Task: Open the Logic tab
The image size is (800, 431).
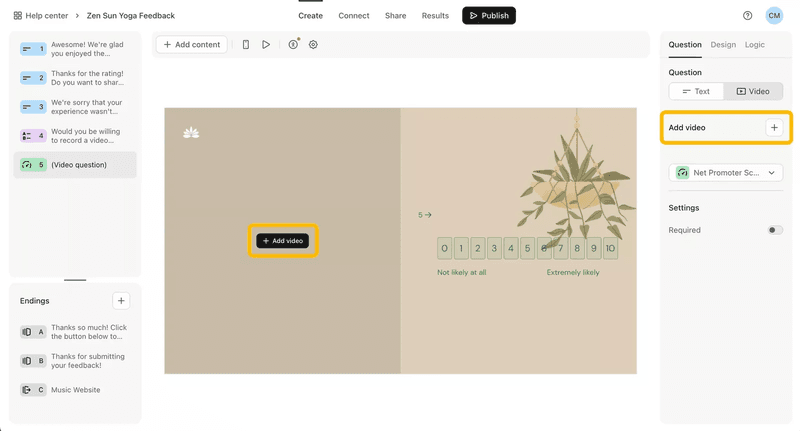Action: click(x=754, y=45)
